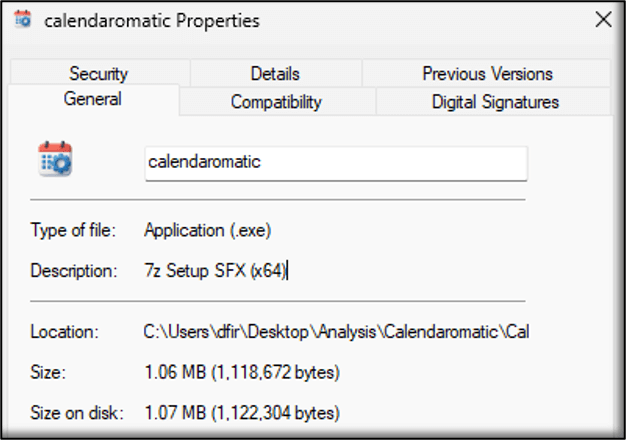Click the C:\Users\dfir location path
Viewport: 627px width, 441px height.
pos(336,332)
